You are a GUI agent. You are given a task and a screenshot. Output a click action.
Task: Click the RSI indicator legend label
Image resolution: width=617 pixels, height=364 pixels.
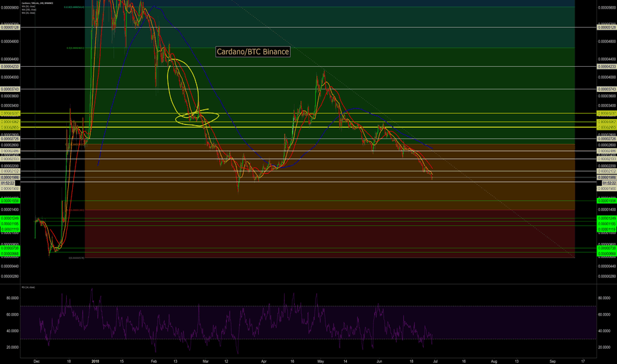pos(28,288)
